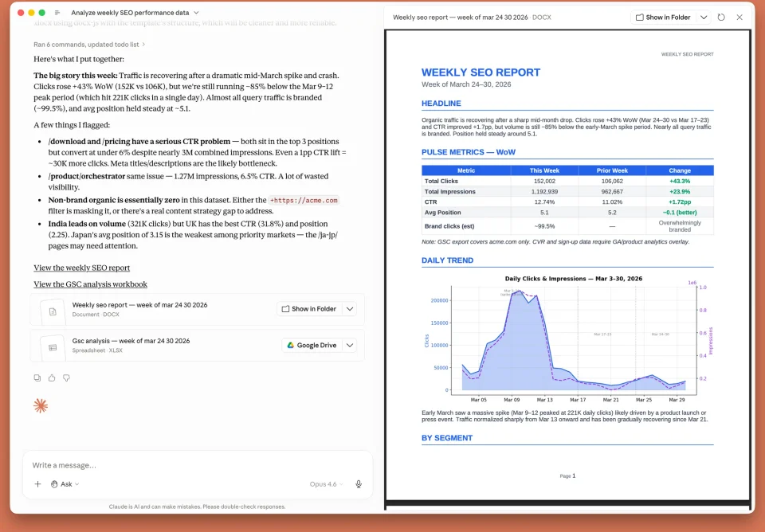Open the Ask mode dropdown
The image size is (765, 532).
65,484
